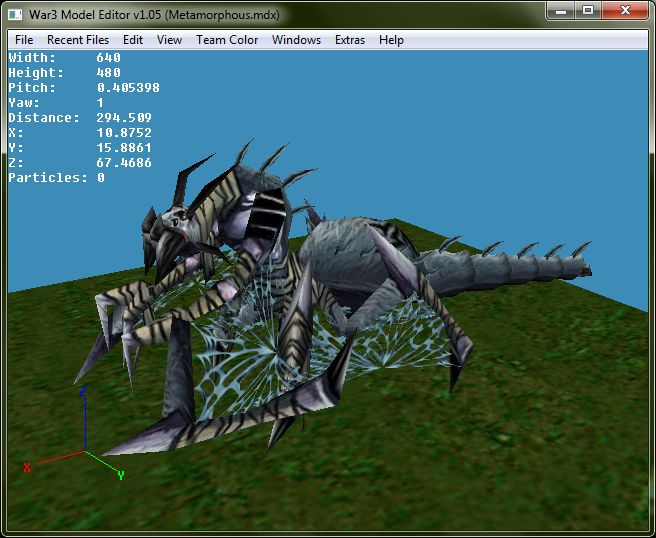This screenshot has width=656, height=538.
Task: Click the Yaw value 1
Action: click(100, 103)
